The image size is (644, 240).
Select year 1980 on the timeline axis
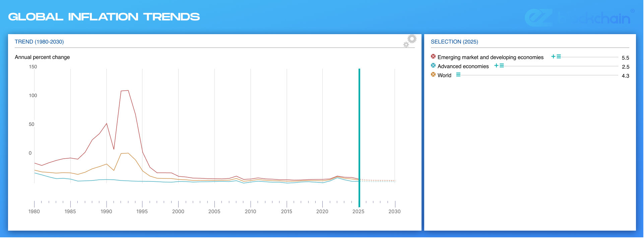34,211
